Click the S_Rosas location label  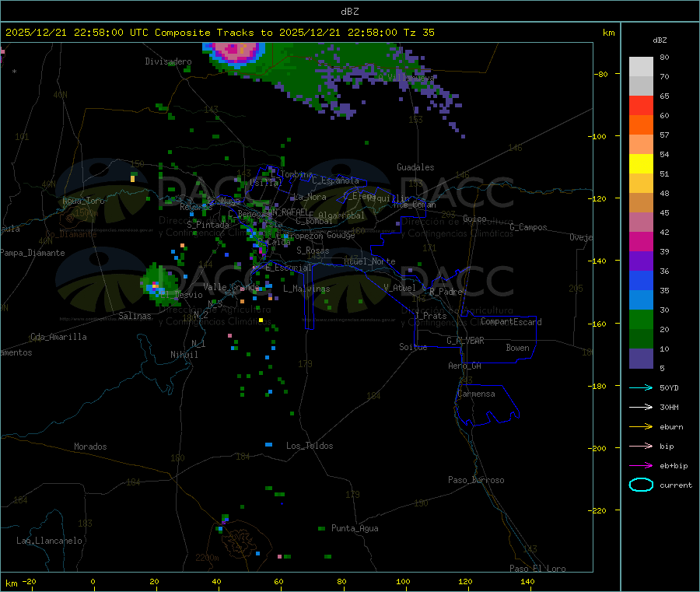[x=313, y=251]
